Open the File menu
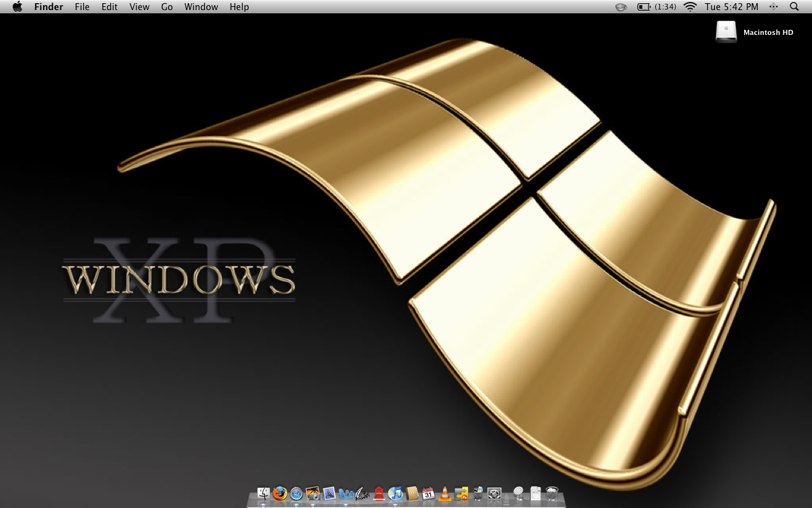Image resolution: width=812 pixels, height=508 pixels. tap(82, 7)
